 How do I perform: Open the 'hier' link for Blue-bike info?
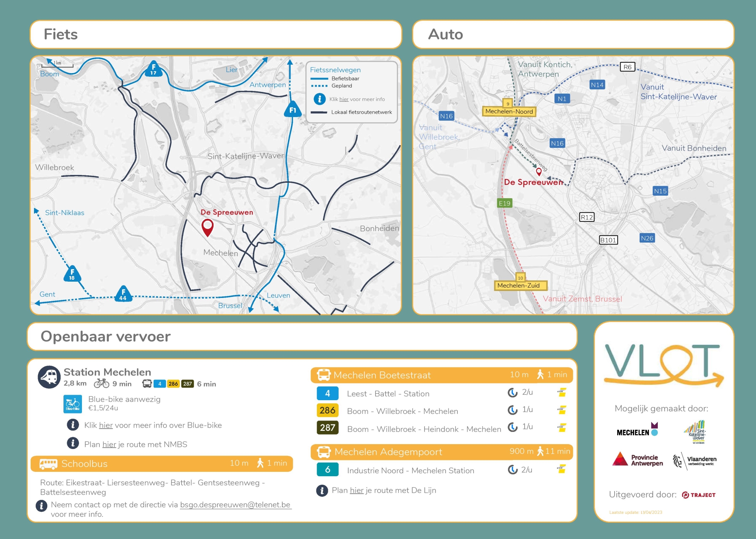pyautogui.click(x=106, y=425)
